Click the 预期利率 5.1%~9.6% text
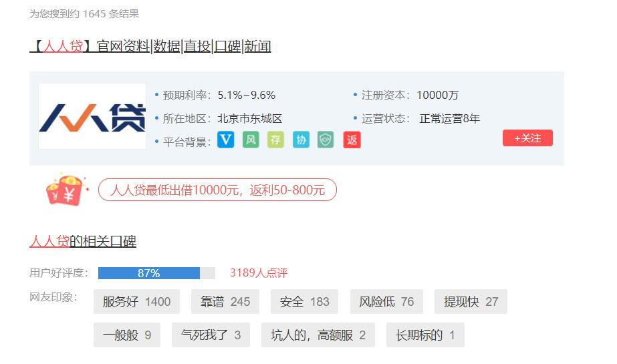 click(219, 95)
